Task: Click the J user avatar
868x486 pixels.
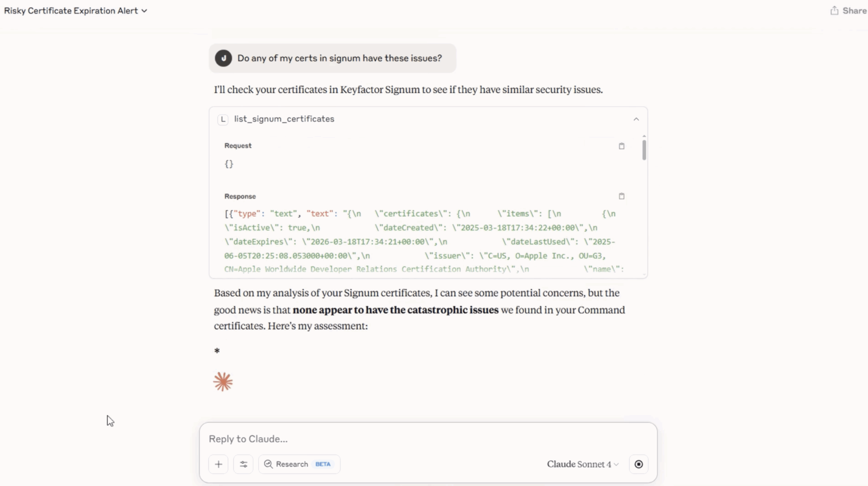Action: 223,58
